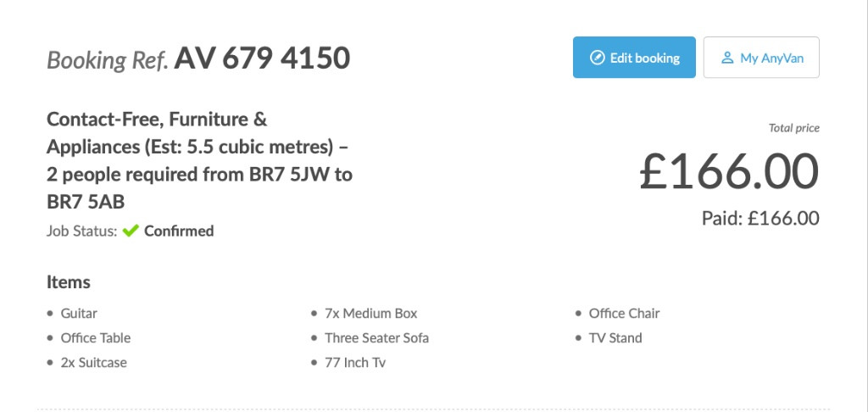This screenshot has height=412, width=868.
Task: Click the Paid: £166.00 amount
Action: pyautogui.click(x=760, y=218)
